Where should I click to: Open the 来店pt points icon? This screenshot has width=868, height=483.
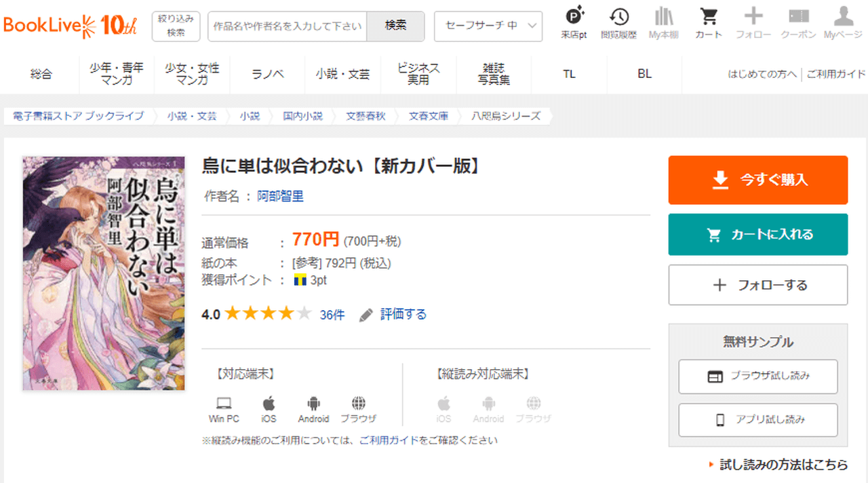(574, 23)
